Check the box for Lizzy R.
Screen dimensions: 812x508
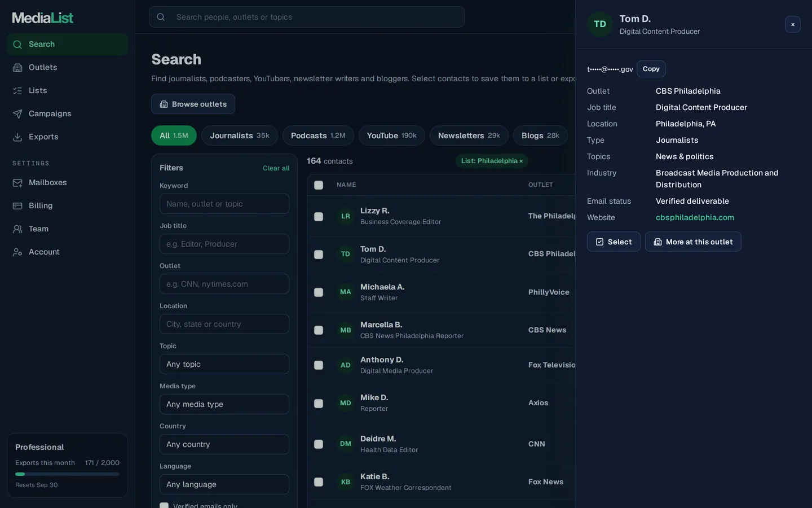319,217
